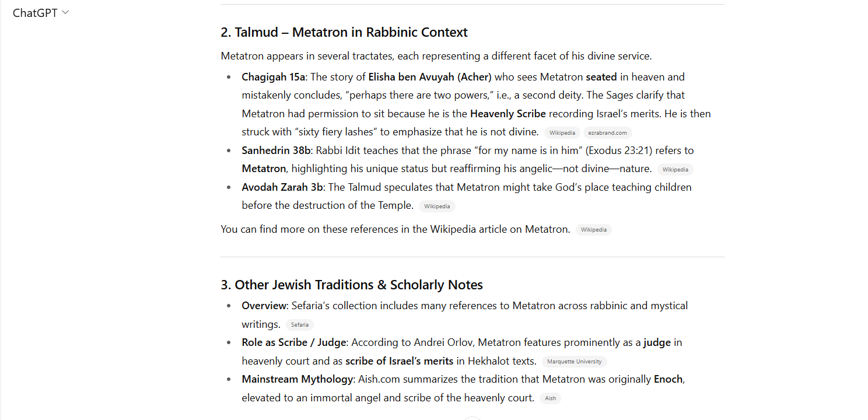Viewport: 868px width, 420px height.
Task: Click bold name 'Elisha ben Avuyah (Acher)'
Action: click(x=430, y=77)
